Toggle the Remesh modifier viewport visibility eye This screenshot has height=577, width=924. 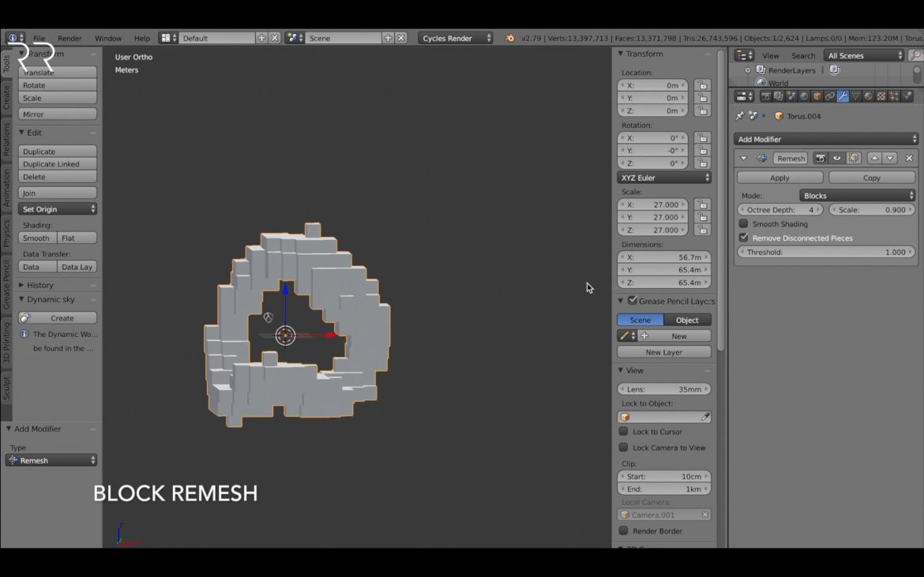(x=836, y=158)
